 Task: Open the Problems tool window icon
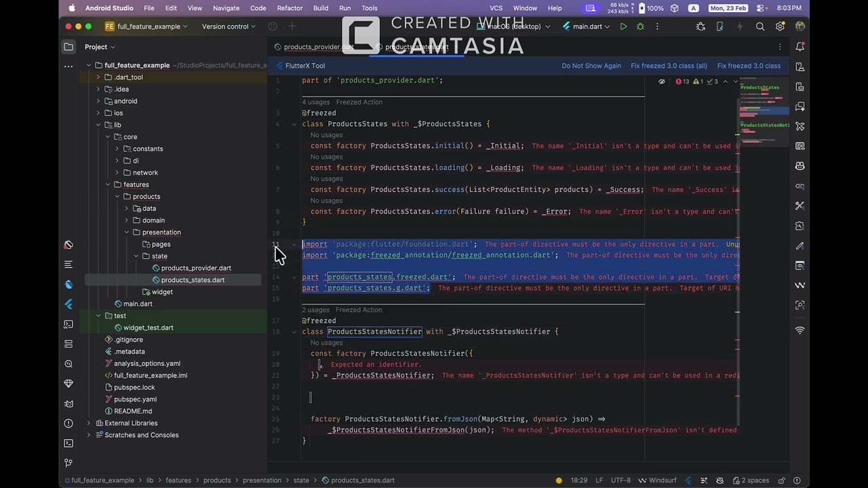click(68, 424)
